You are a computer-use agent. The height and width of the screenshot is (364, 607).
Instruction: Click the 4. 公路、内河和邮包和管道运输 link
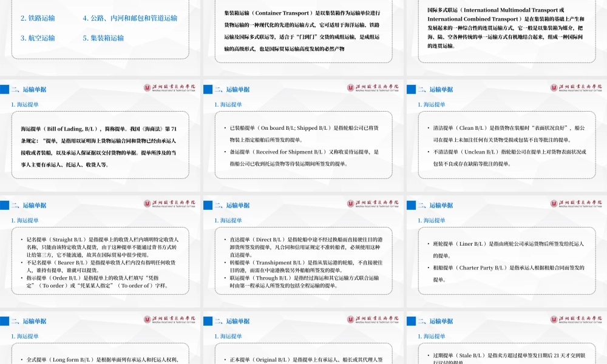(x=130, y=18)
